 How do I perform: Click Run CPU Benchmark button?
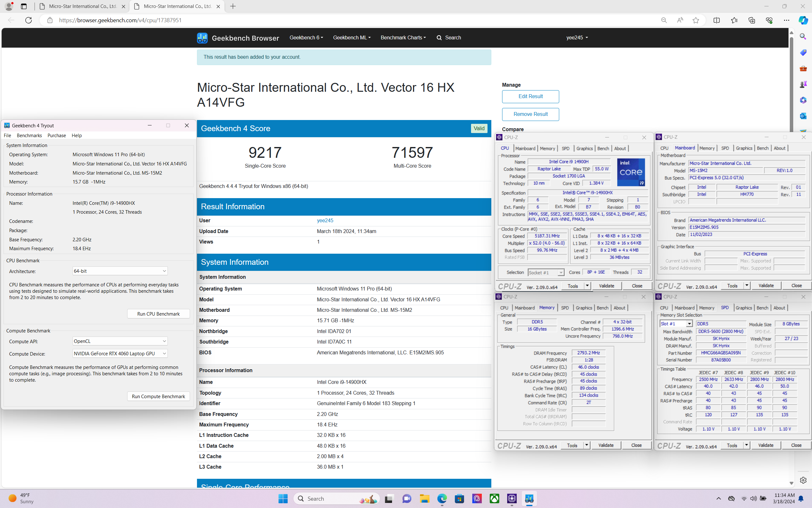click(158, 314)
